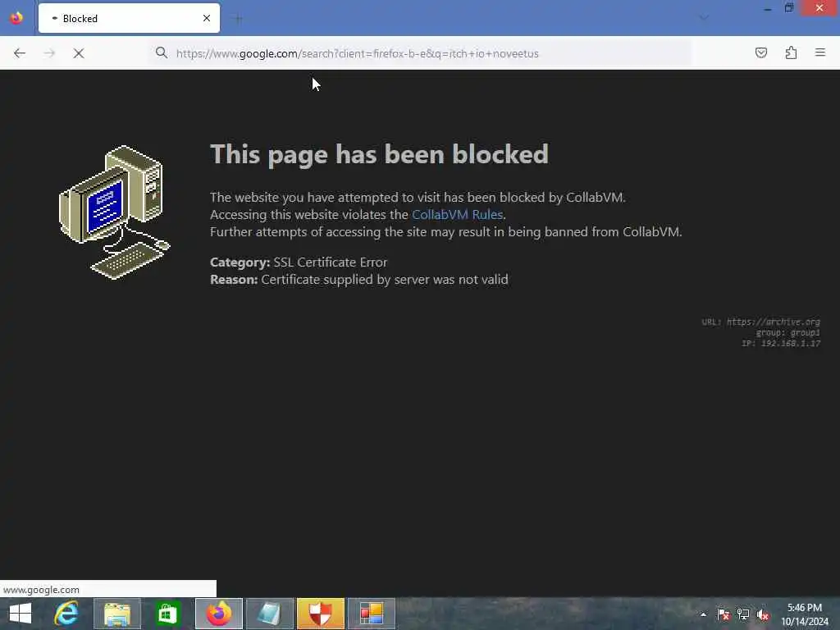Expand the list all tabs chevron
The image size is (840, 630).
click(x=704, y=18)
